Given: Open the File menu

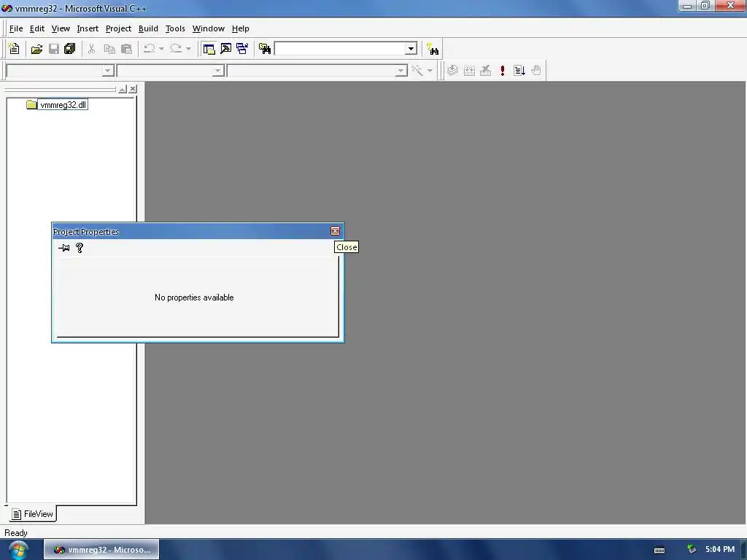Looking at the screenshot, I should [16, 28].
